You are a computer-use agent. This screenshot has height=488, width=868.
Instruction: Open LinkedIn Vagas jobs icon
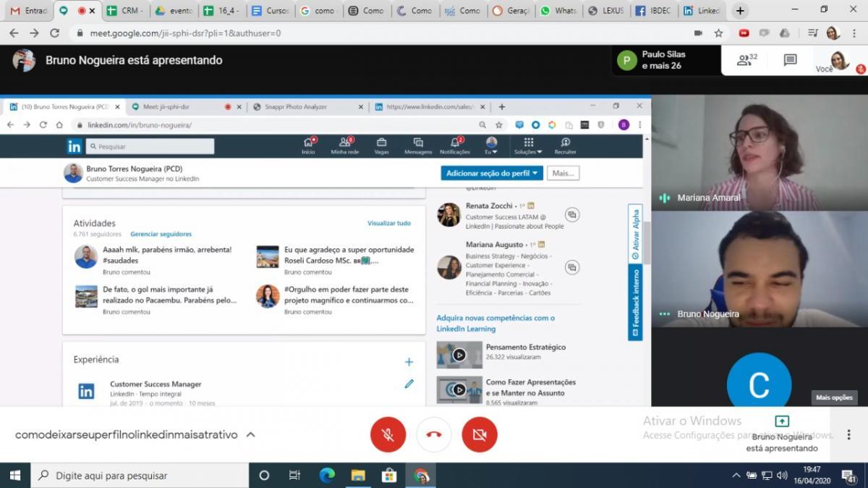pos(381,146)
